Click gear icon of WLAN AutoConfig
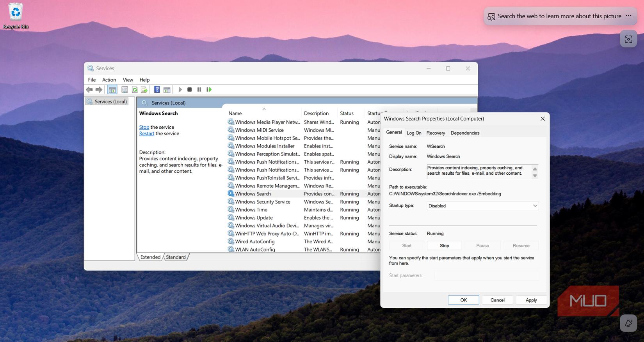Image resolution: width=644 pixels, height=342 pixels. (x=231, y=249)
